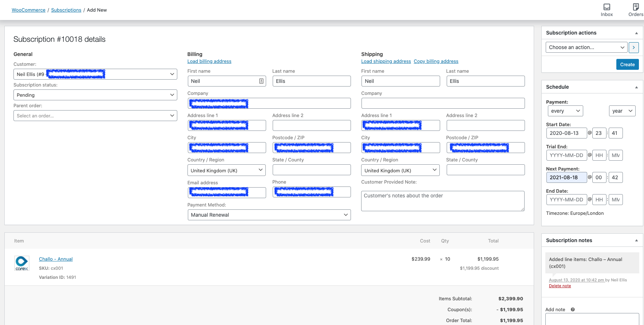Image resolution: width=644 pixels, height=325 pixels.
Task: Click the Next Payment minute field
Action: (616, 177)
